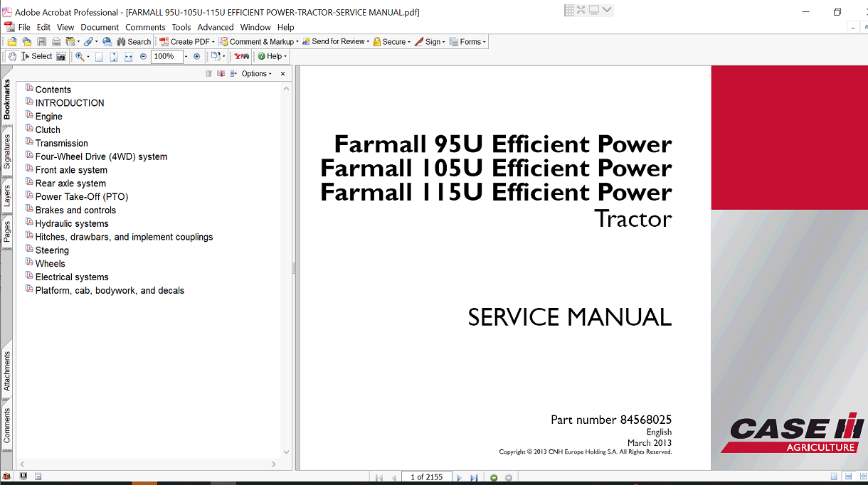
Task: Open the Transmission bookmark
Action: [61, 142]
